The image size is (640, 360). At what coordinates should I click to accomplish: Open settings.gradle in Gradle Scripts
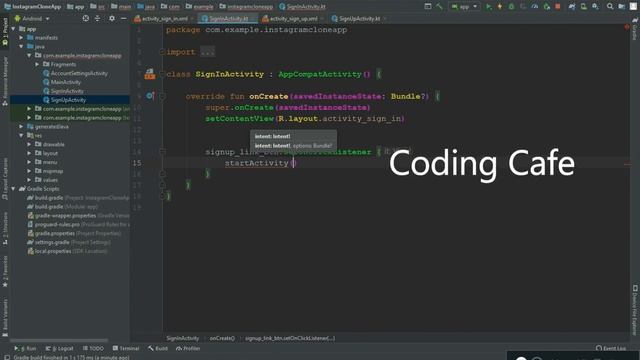click(x=69, y=242)
